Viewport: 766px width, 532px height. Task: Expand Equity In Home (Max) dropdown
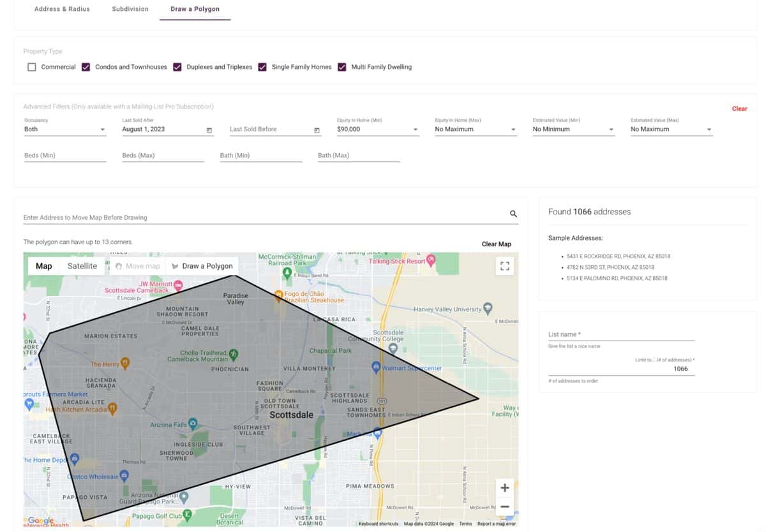[x=476, y=129]
